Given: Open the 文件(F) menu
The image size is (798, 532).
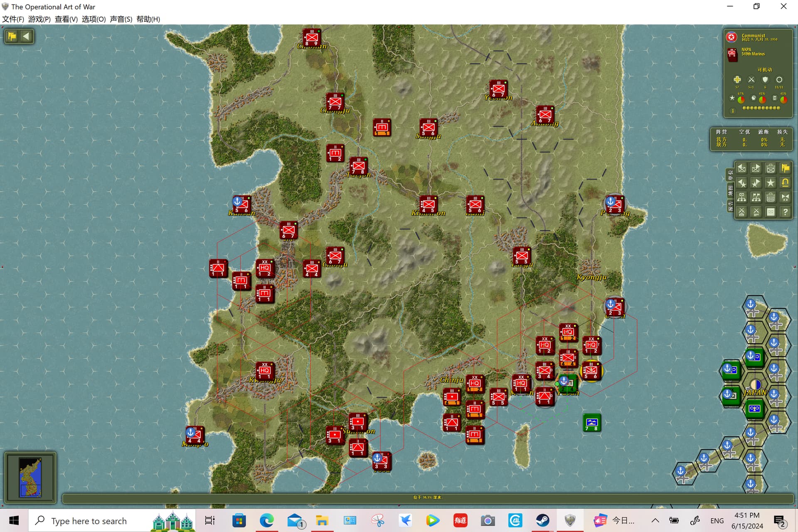Looking at the screenshot, I should click(13, 19).
